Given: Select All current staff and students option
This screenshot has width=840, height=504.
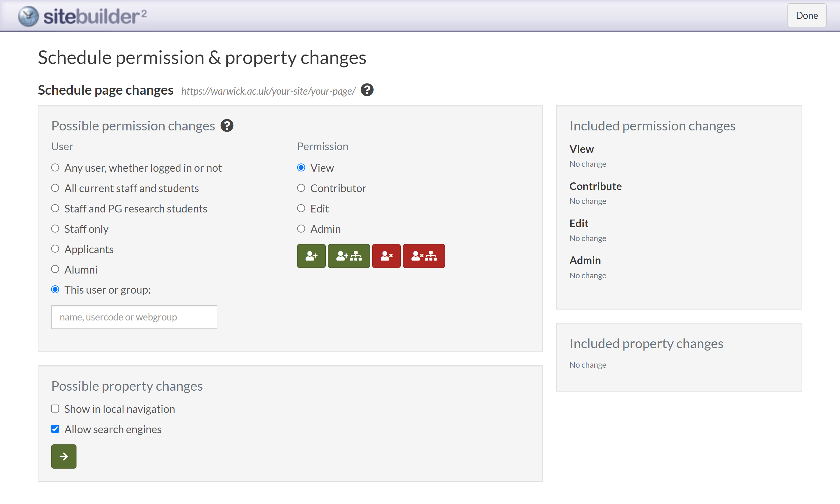Looking at the screenshot, I should point(55,188).
